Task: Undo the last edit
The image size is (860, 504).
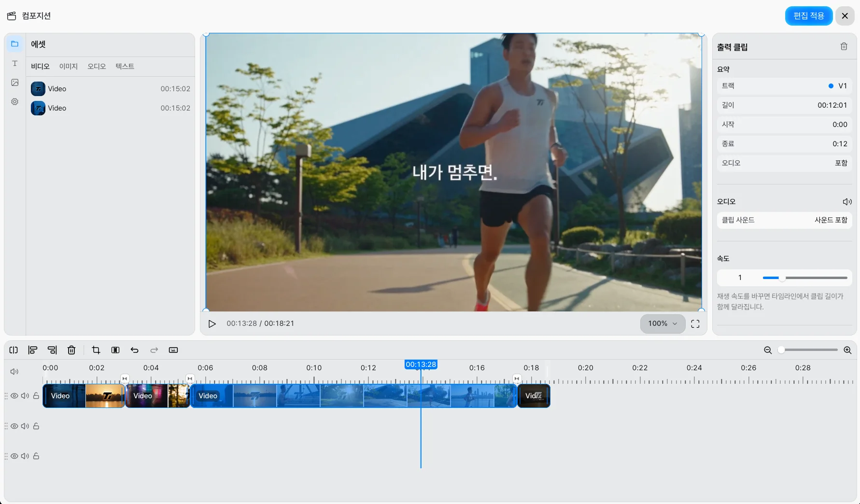Action: coord(135,350)
